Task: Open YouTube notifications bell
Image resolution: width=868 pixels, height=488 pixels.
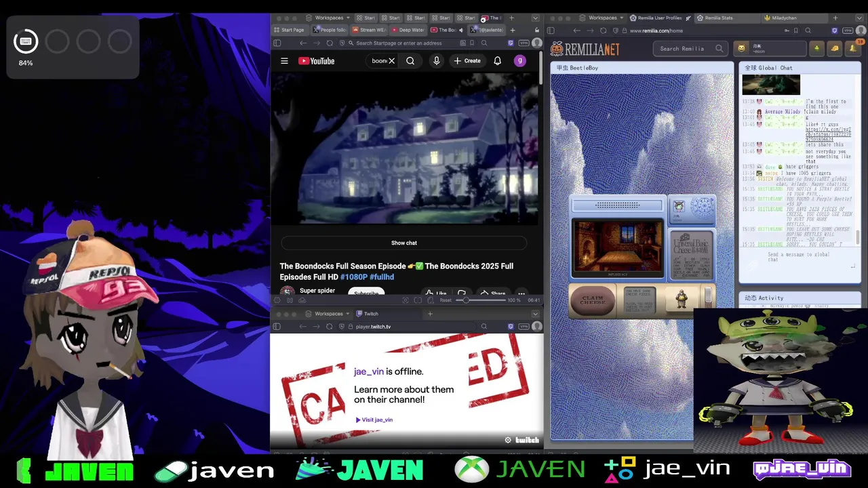Action: pos(497,61)
